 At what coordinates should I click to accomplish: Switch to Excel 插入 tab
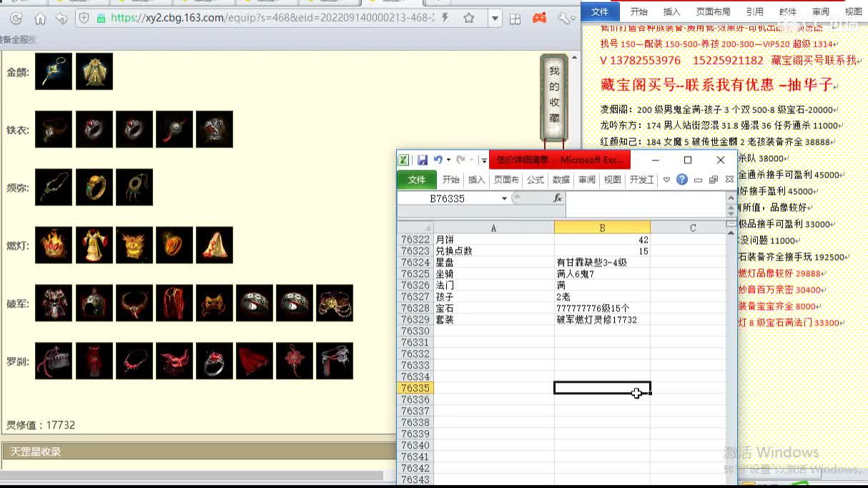476,180
